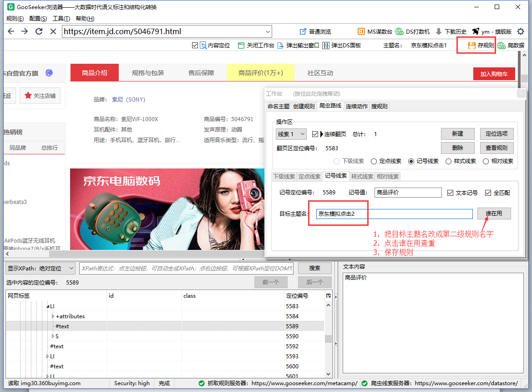Image resolution: width=532 pixels, height=392 pixels.
Task: Click 关闭工作台 to close the workbench
Action: point(256,46)
